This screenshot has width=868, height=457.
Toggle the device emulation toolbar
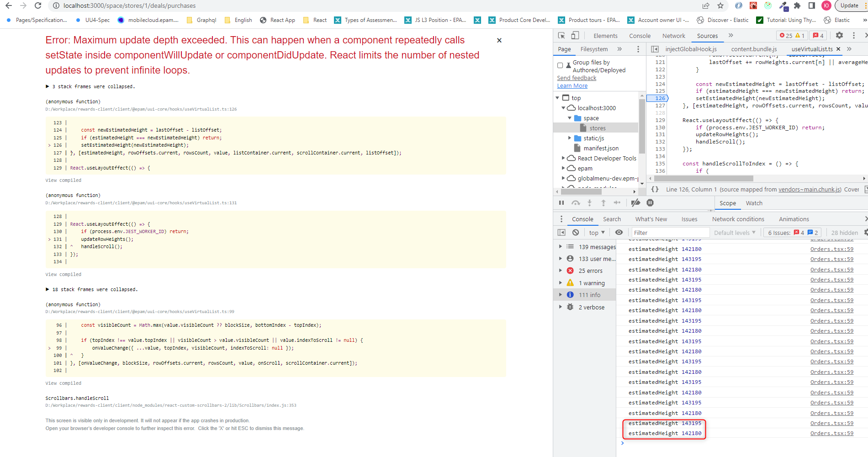coord(575,35)
